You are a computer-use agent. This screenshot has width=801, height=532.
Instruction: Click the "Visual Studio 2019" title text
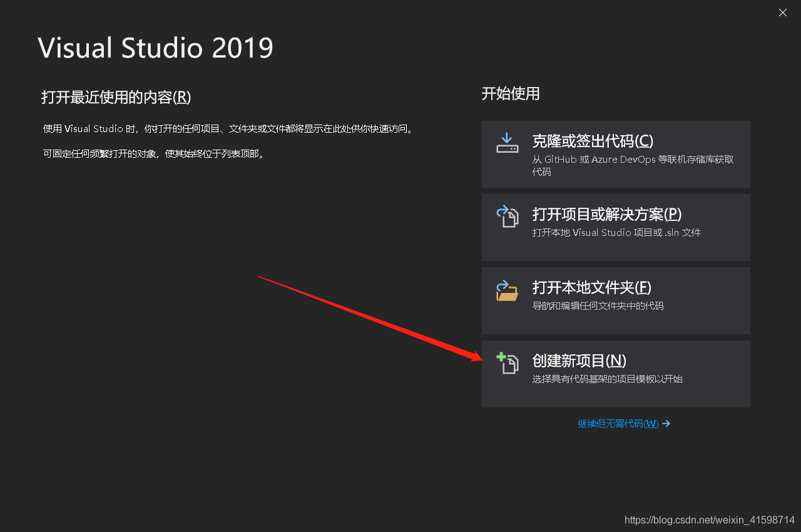pos(155,48)
